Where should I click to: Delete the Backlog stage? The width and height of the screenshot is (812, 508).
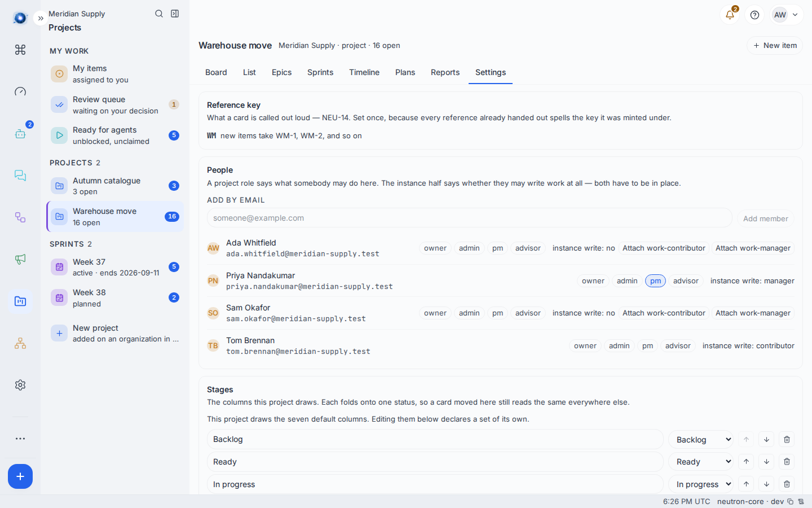coord(787,440)
